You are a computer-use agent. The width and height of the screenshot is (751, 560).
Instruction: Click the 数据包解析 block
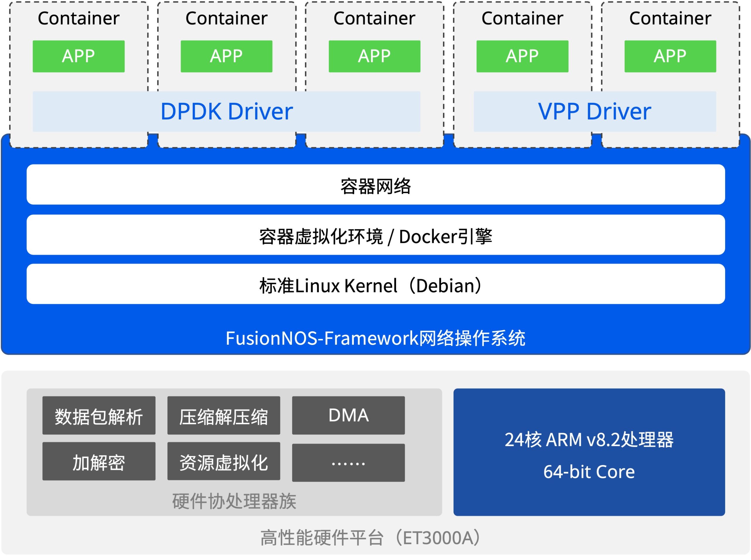coord(99,415)
